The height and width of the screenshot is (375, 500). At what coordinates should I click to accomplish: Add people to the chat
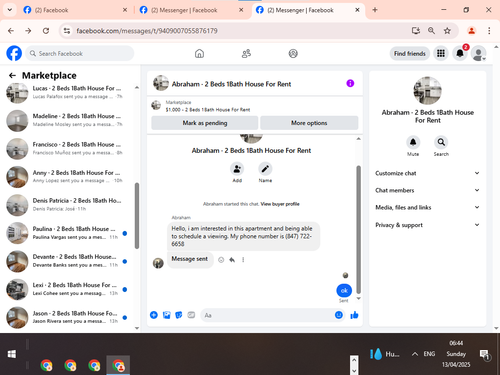[x=237, y=169]
